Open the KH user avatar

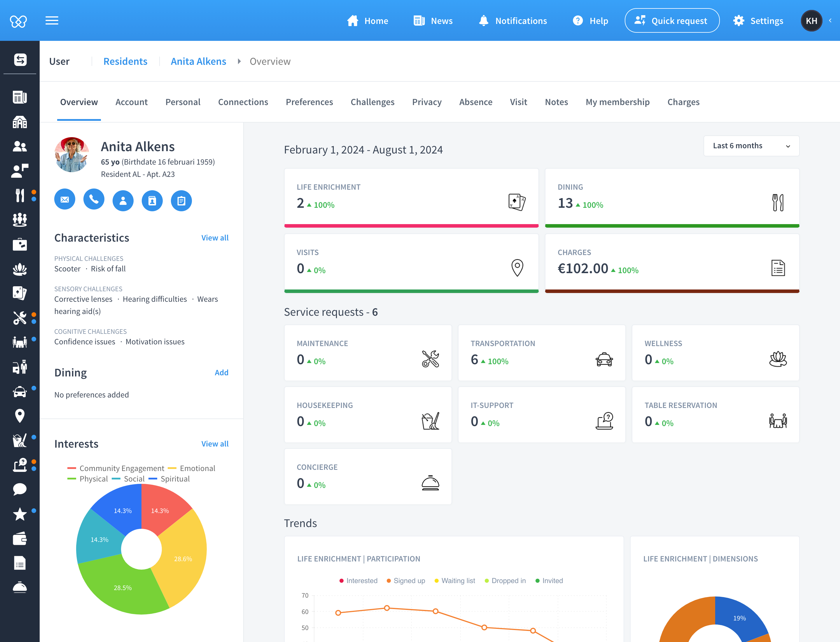pos(811,21)
